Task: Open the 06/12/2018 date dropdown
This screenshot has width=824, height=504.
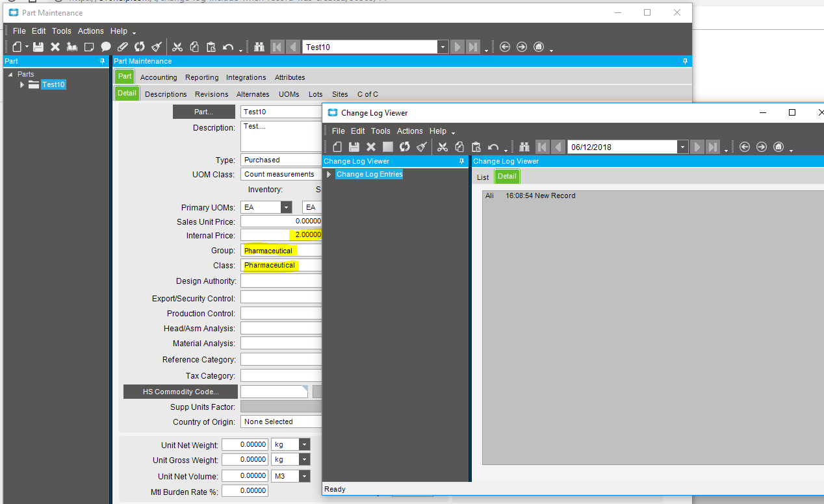Action: 682,147
